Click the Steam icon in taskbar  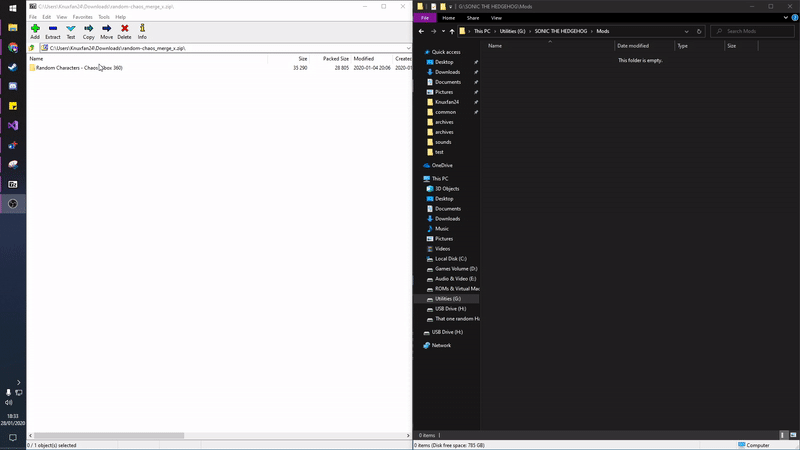point(13,67)
